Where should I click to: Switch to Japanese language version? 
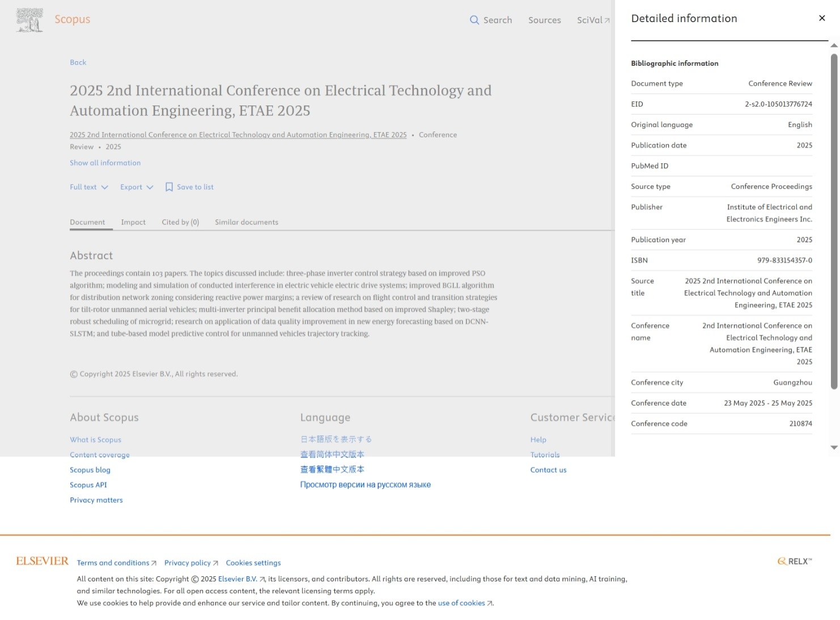point(336,439)
